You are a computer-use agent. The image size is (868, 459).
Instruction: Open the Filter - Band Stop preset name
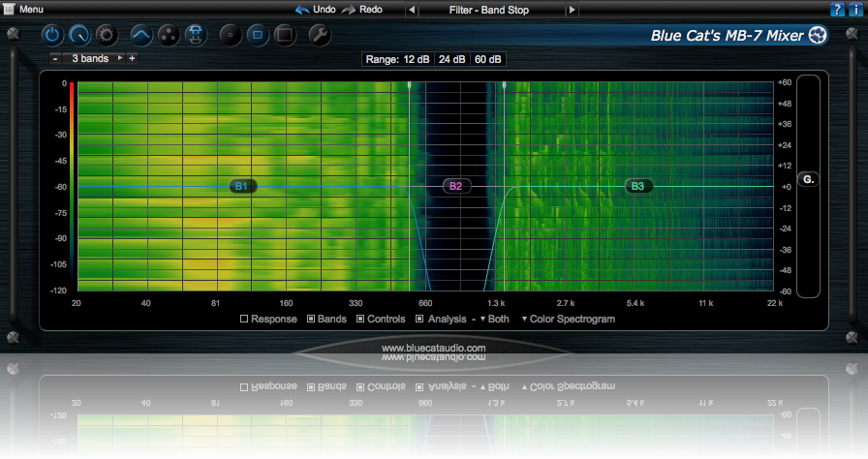point(489,10)
